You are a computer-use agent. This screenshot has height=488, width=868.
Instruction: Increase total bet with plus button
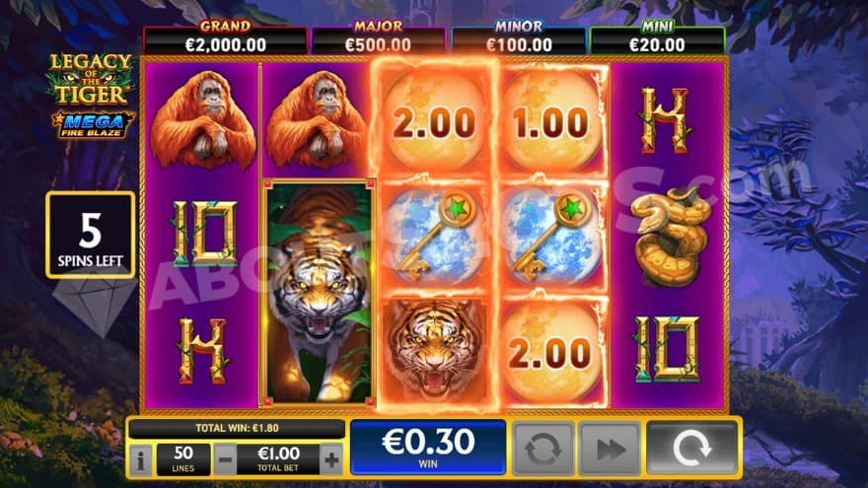[331, 459]
